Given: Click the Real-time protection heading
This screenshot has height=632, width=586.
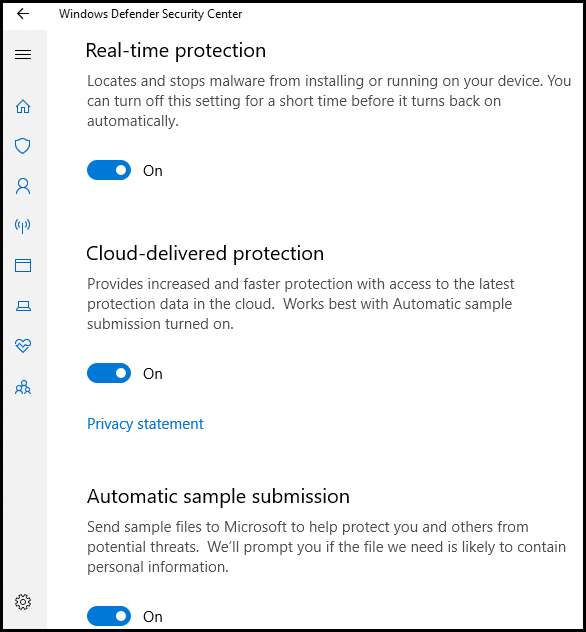Looking at the screenshot, I should 176,51.
